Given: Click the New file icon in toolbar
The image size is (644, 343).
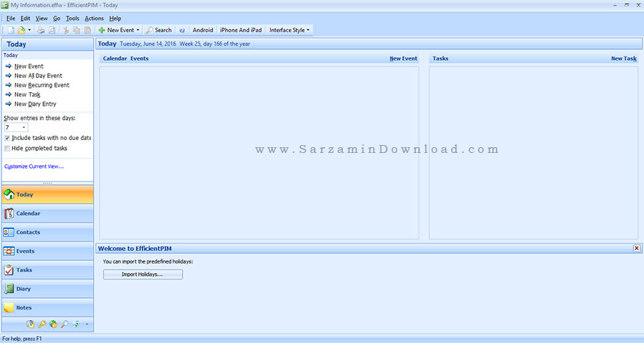Looking at the screenshot, I should (11, 30).
